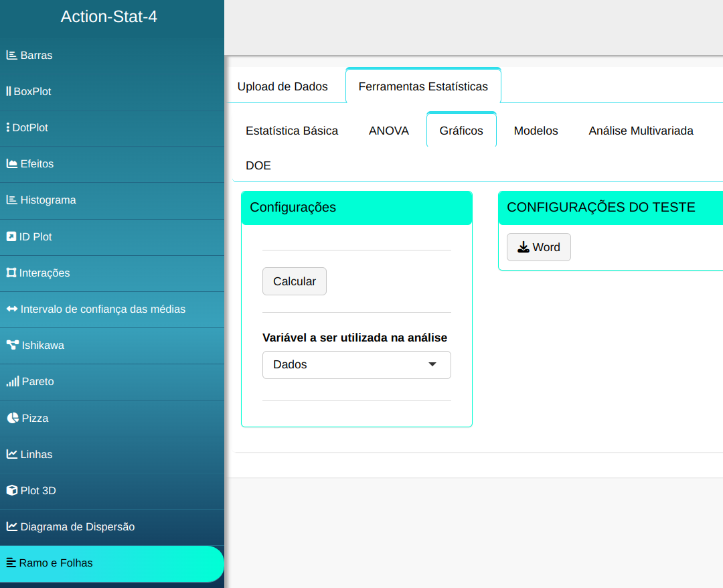Open the Dados variable dropdown
The height and width of the screenshot is (588, 723).
[x=356, y=364]
